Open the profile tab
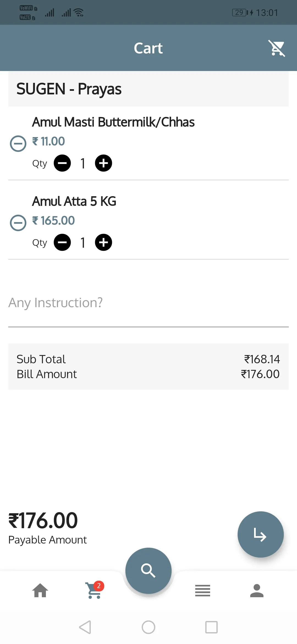The image size is (297, 644). point(257,591)
